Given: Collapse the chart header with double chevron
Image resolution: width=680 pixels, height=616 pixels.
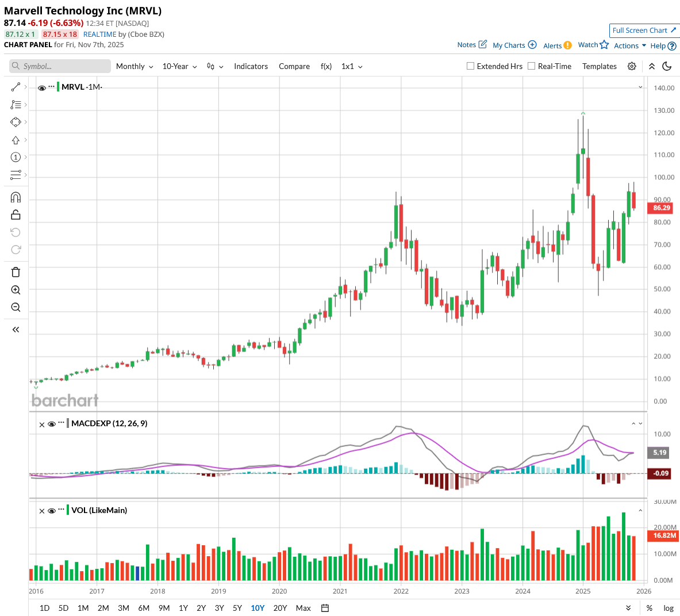Looking at the screenshot, I should [651, 66].
